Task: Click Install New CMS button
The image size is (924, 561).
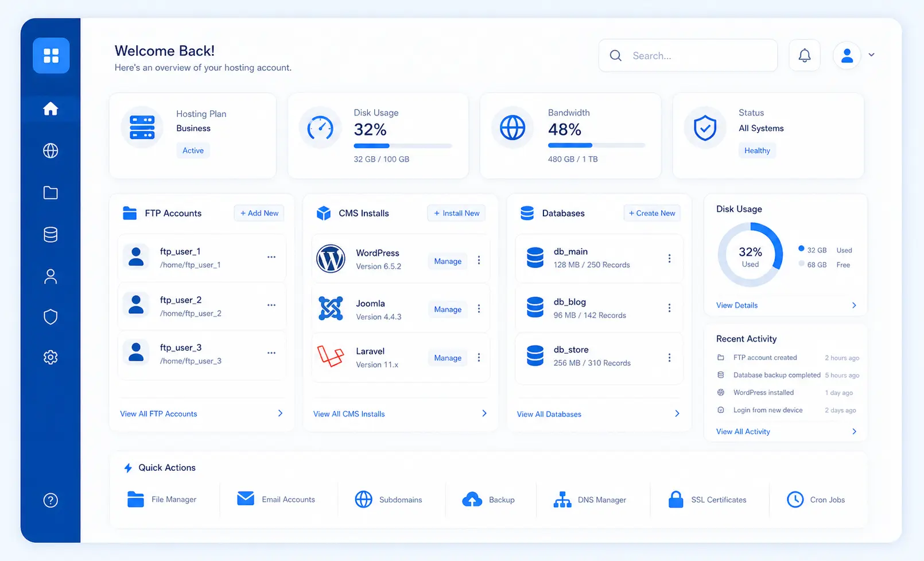Action: (x=457, y=213)
